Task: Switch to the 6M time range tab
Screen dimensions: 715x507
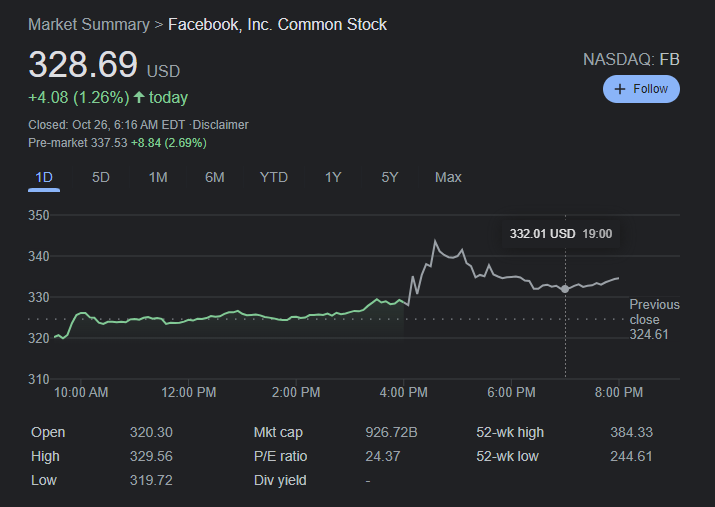Action: click(215, 177)
